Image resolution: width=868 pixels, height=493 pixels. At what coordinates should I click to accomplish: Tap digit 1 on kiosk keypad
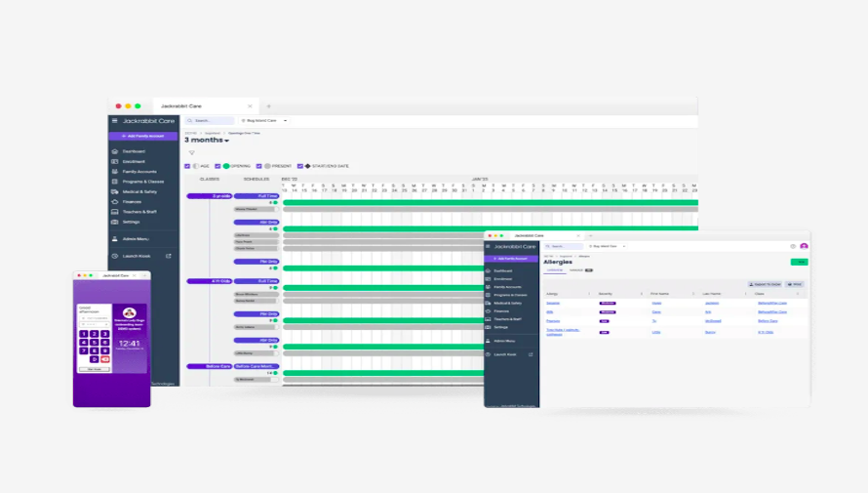pyautogui.click(x=84, y=334)
